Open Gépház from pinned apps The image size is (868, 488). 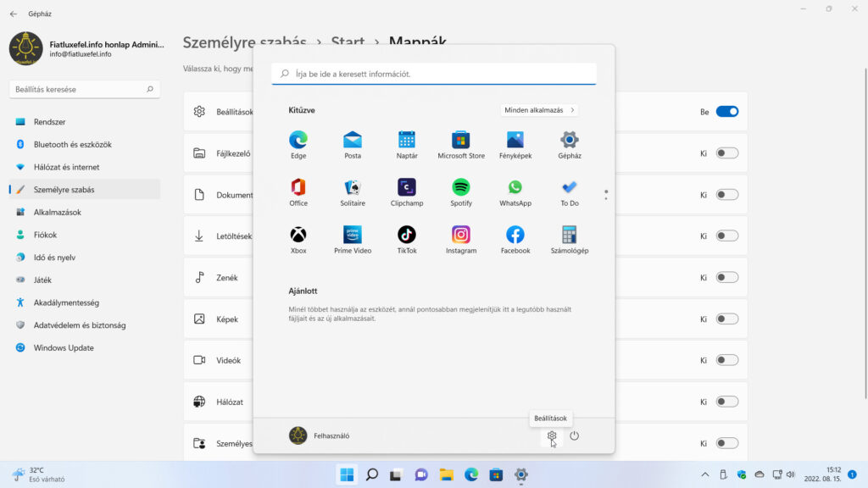(569, 145)
